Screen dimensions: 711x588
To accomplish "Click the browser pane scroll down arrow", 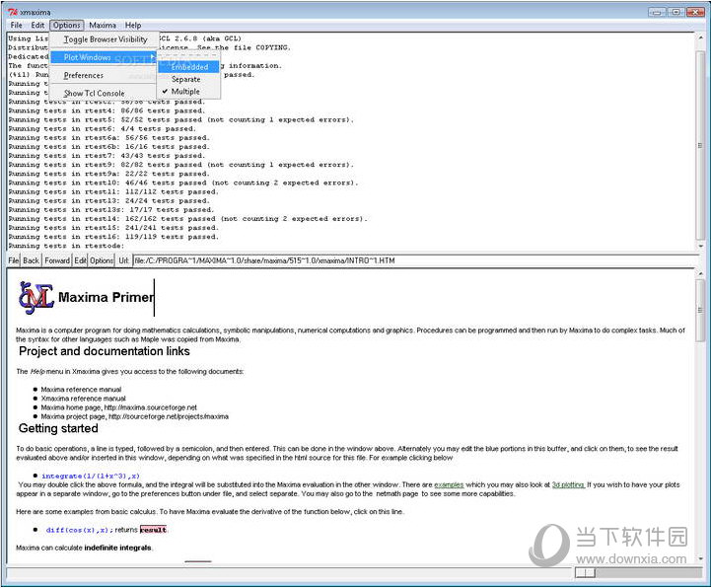I will pyautogui.click(x=700, y=559).
